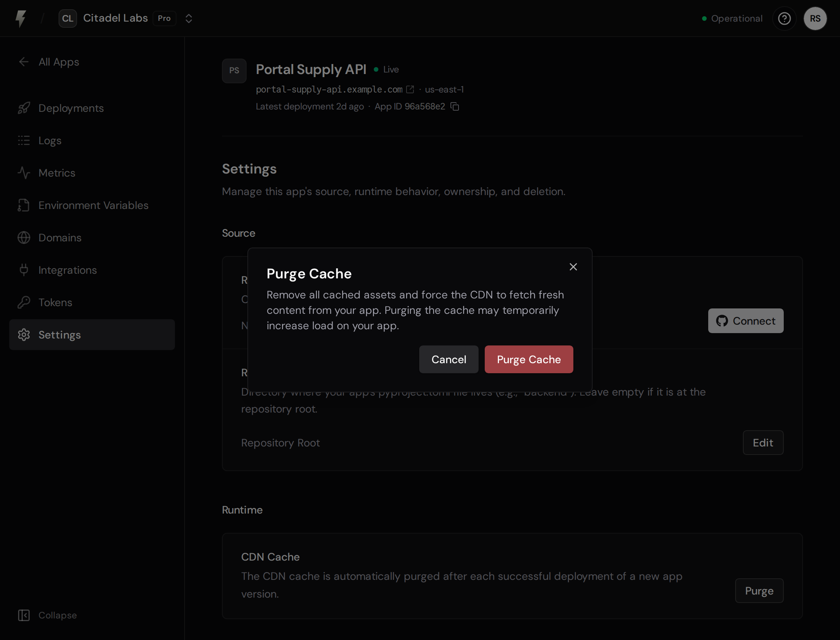Expand the organization switcher chevrons
Viewport: 840px width, 640px height.
coord(189,19)
